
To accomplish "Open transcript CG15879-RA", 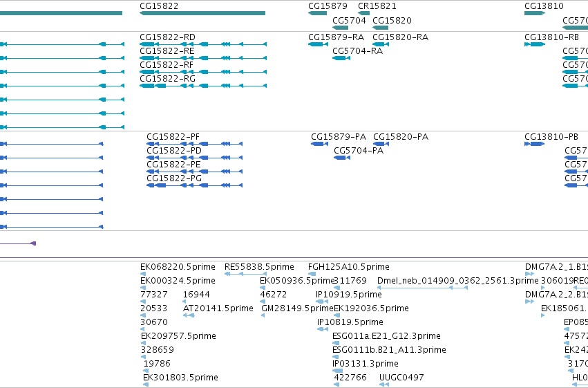I will click(336, 37).
